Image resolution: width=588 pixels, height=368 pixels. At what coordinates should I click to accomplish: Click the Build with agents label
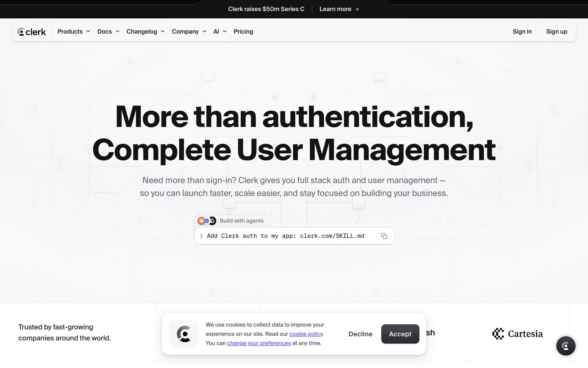(x=242, y=221)
